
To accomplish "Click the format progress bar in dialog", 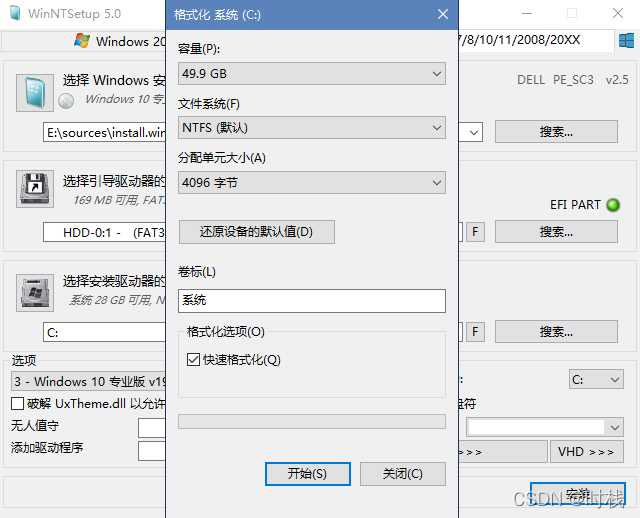I will click(312, 422).
